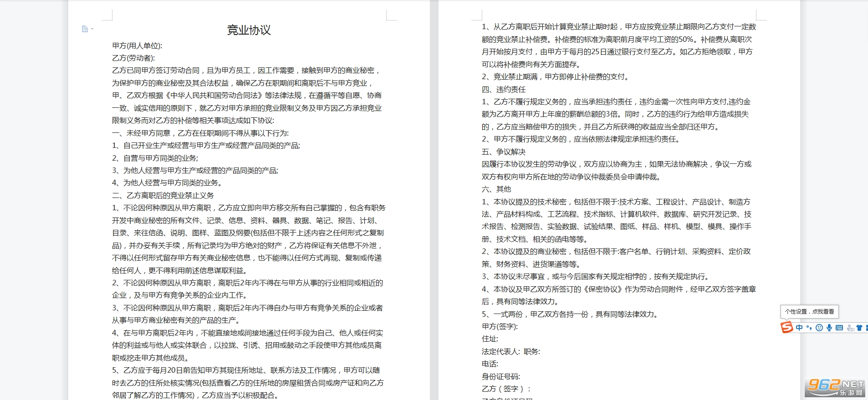Click the page layout icon beside the title
This screenshot has height=400, width=868.
(84, 29)
